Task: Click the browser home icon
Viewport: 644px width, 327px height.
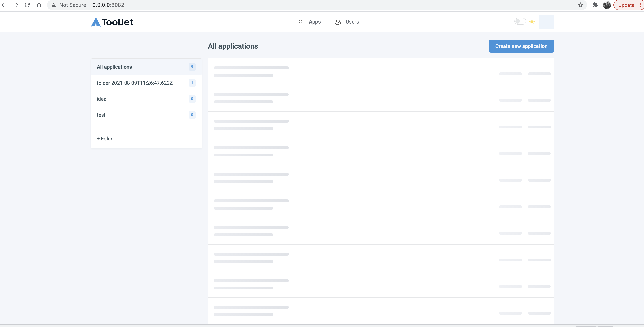Action: [x=39, y=5]
